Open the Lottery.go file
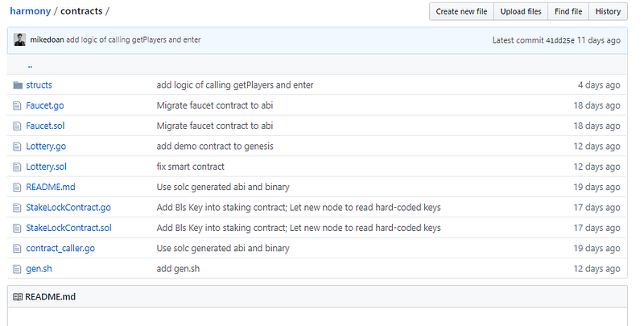The image size is (644, 326). (46, 146)
